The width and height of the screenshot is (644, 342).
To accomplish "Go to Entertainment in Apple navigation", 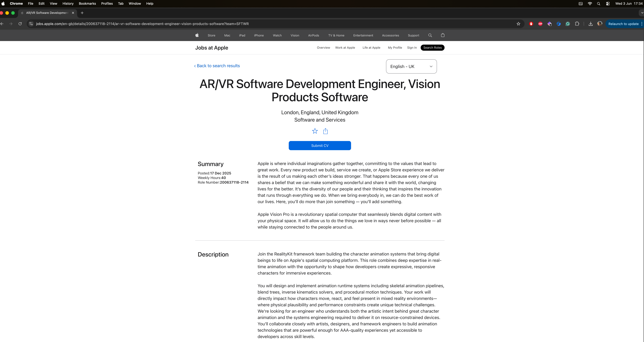I will (363, 35).
